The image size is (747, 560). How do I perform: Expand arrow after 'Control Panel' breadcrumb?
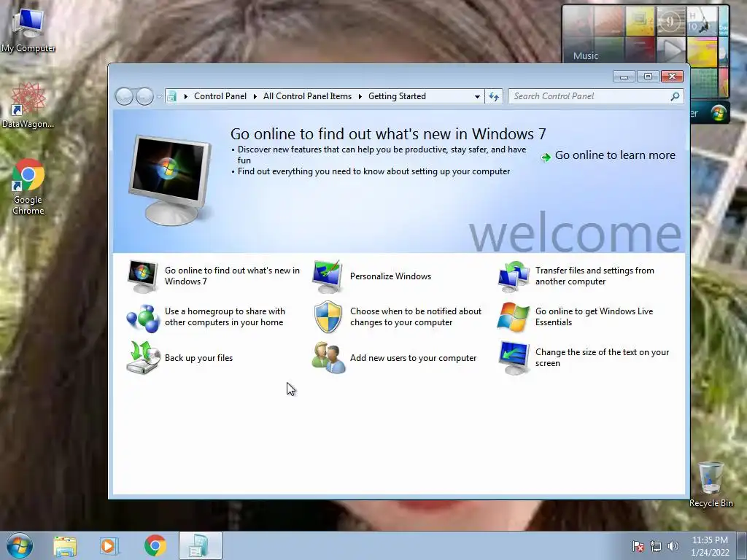(255, 97)
